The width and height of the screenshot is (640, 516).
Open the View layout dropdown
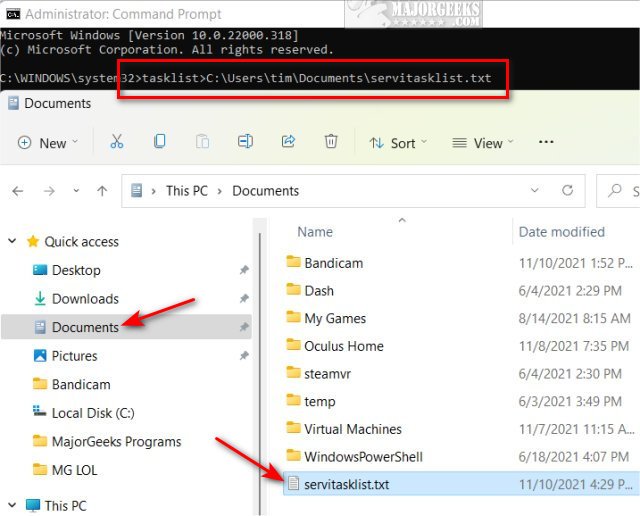[483, 143]
